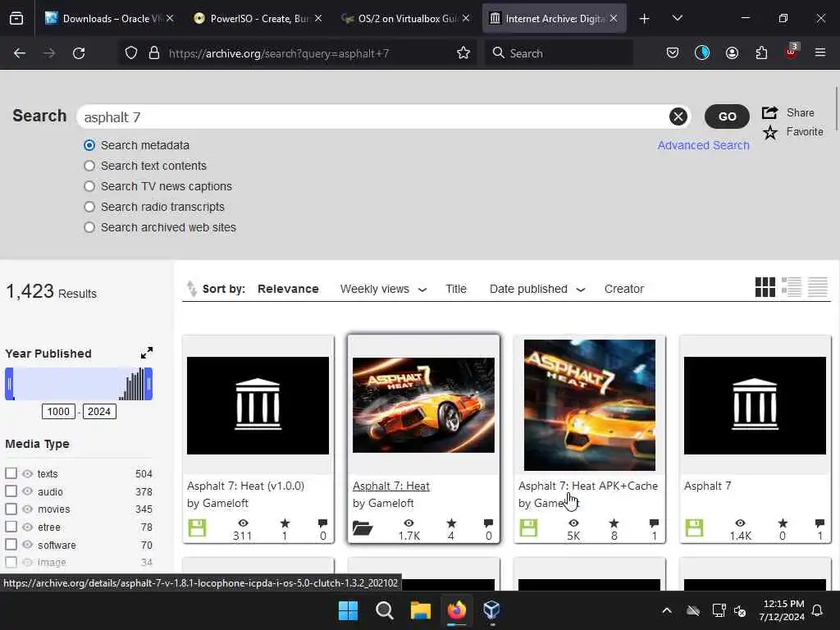840x630 pixels.
Task: Open Windows Start menu
Action: 348,610
